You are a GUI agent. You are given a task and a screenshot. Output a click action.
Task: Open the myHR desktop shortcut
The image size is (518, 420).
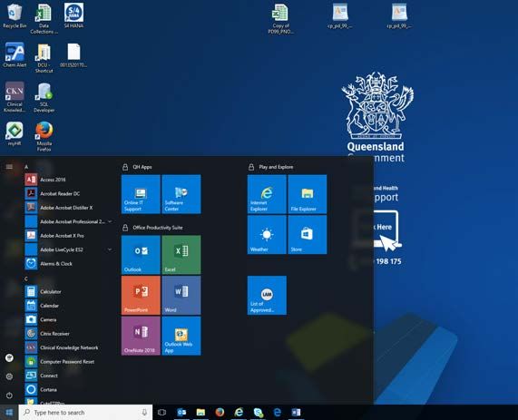pyautogui.click(x=15, y=133)
